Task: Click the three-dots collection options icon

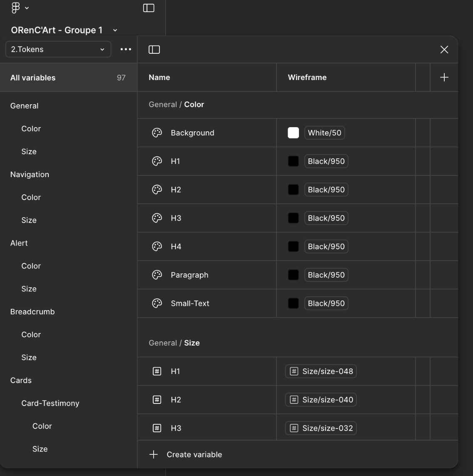Action: pyautogui.click(x=126, y=49)
